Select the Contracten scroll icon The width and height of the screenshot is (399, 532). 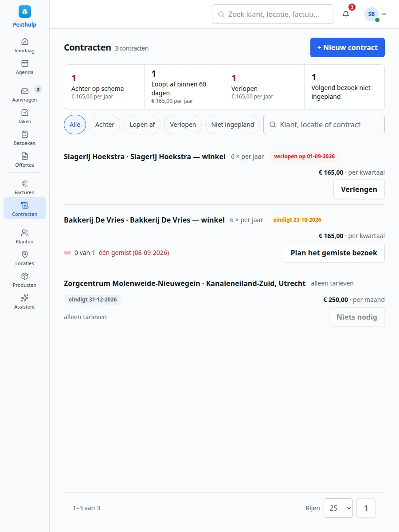25,205
